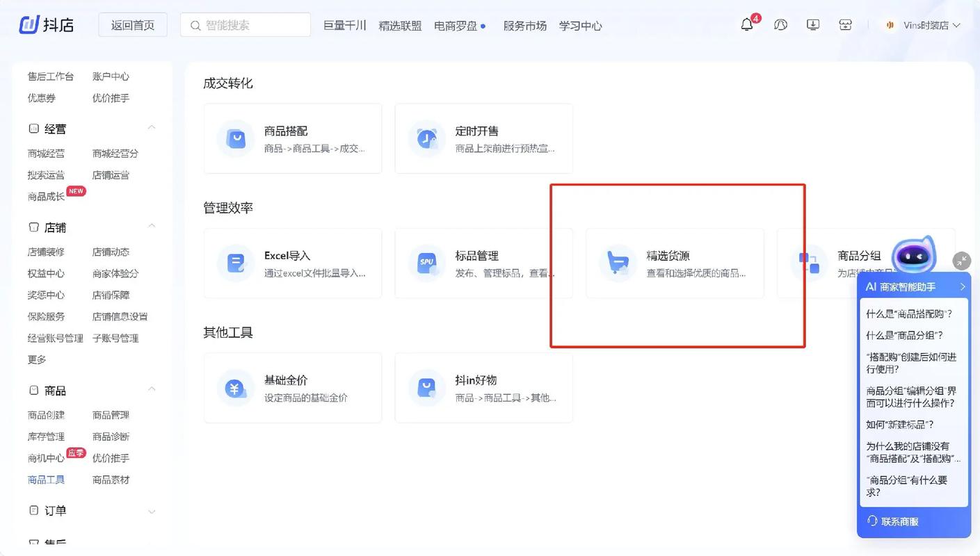The image size is (980, 556).
Task: Click 联系商服 in the AI assistant panel
Action: (x=897, y=521)
